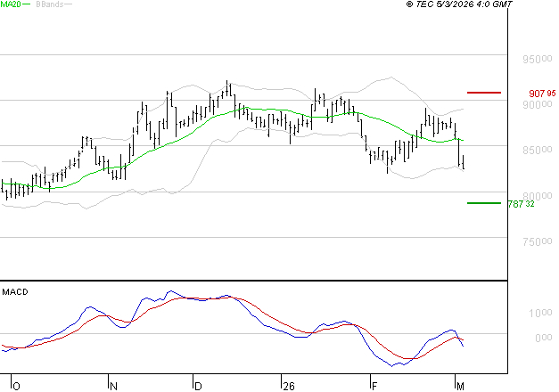Click the F month axis marker
This screenshot has width=559, height=392.
coord(374,387)
